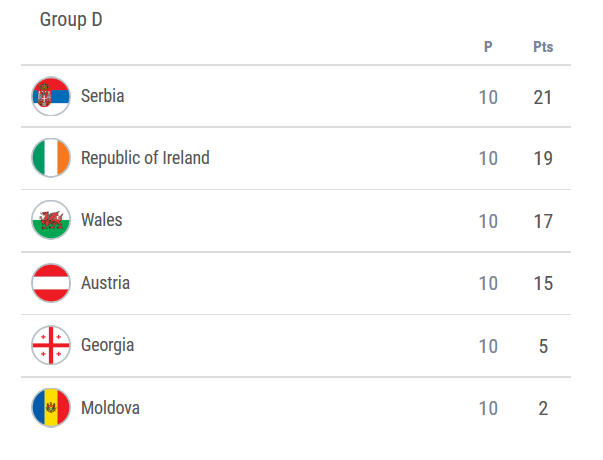The width and height of the screenshot is (603, 460).
Task: Click the Wales dragon flag icon
Action: (51, 221)
